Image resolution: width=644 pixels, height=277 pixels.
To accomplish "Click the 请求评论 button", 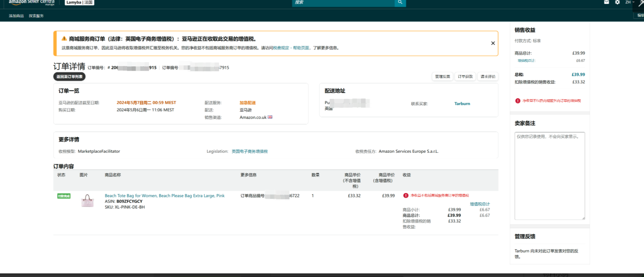I will (488, 76).
